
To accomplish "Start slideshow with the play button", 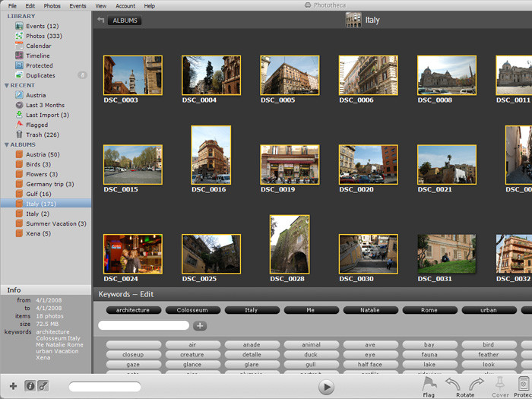I will [326, 388].
